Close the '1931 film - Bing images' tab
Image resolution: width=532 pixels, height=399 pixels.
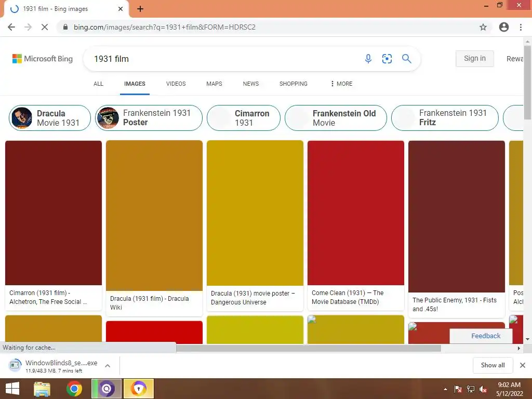(x=121, y=9)
